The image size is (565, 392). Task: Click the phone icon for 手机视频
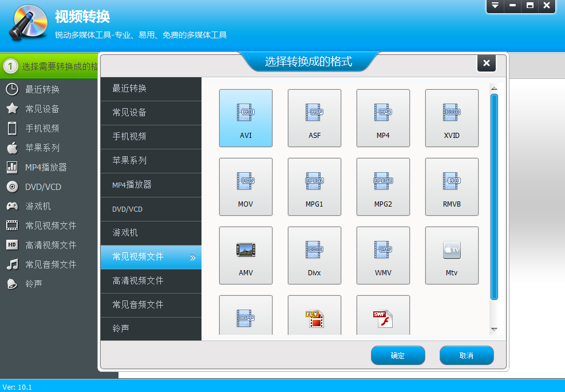click(x=12, y=128)
